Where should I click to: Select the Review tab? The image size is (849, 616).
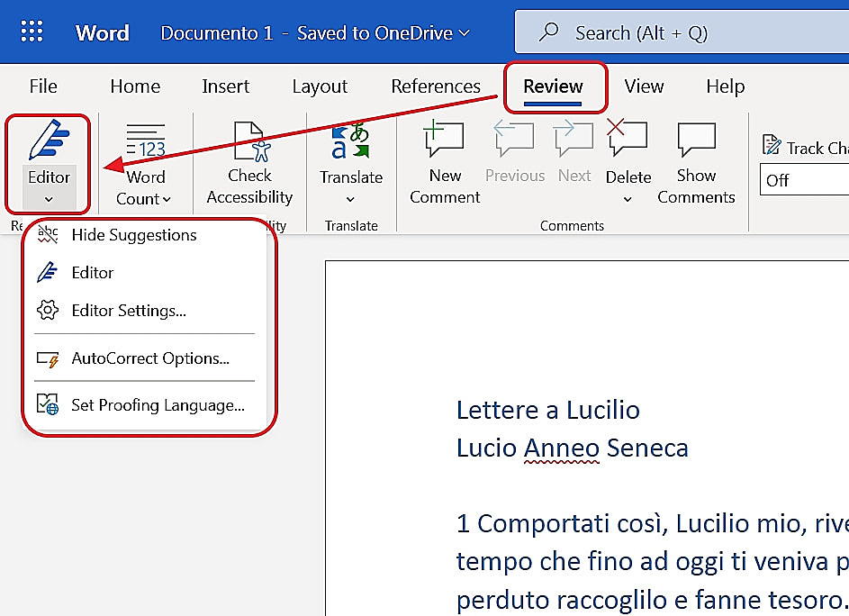[x=553, y=86]
